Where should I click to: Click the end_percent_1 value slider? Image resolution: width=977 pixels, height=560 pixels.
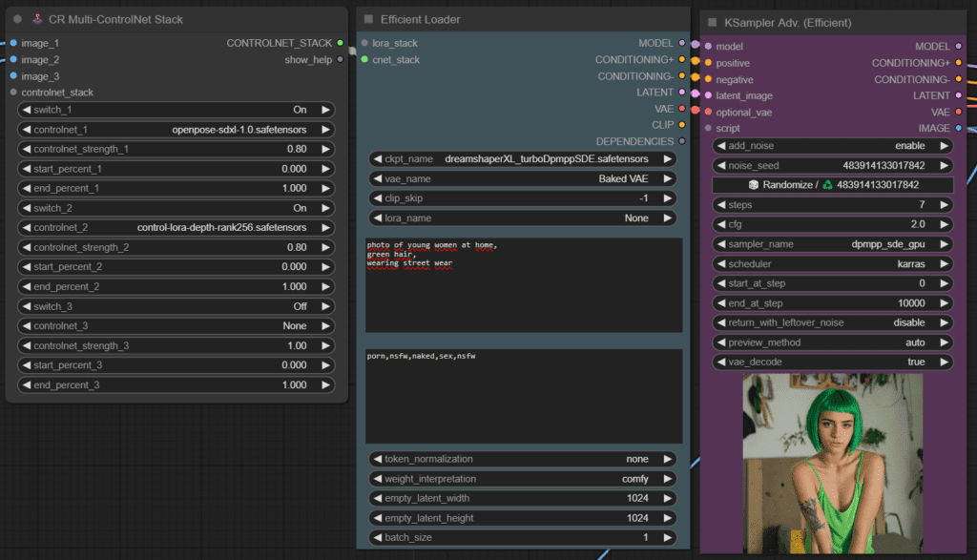(x=177, y=188)
